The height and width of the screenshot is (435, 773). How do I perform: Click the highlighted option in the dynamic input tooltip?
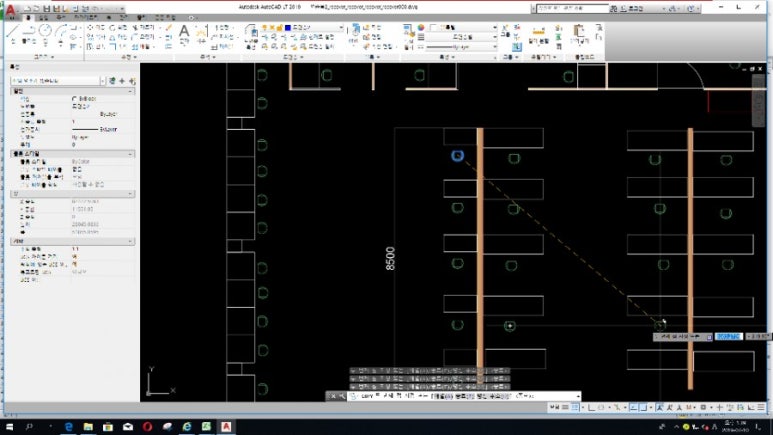pos(729,336)
